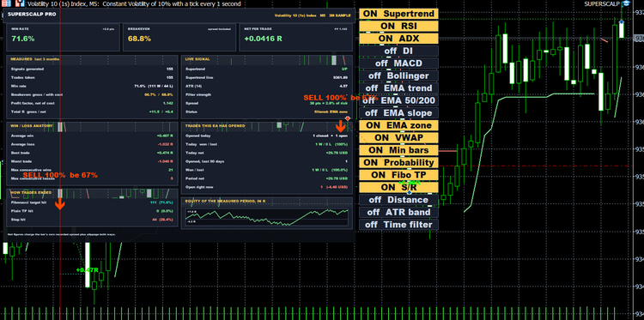644x320 pixels.
Task: Click the SUPERSCALP PRO panel title
Action: [x=32, y=14]
